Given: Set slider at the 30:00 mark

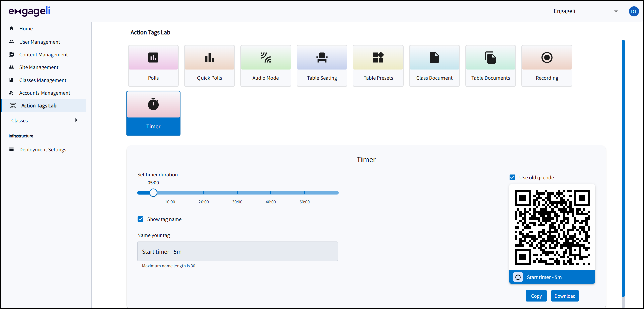Looking at the screenshot, I should 237,192.
